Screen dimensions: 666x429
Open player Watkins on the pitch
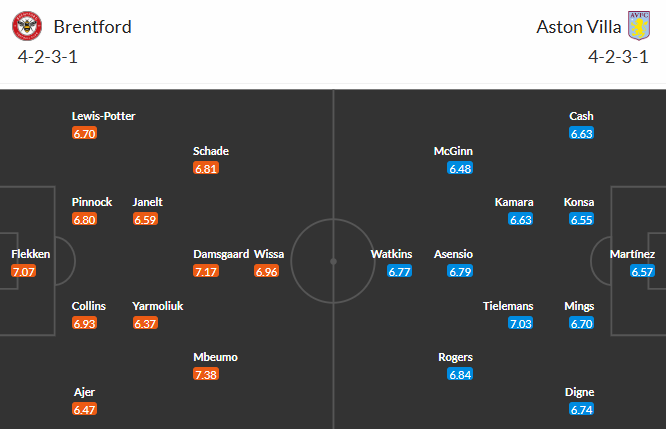click(392, 254)
